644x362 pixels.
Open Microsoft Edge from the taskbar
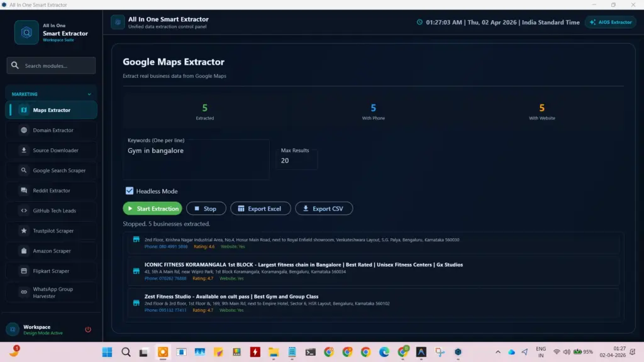[x=384, y=352]
